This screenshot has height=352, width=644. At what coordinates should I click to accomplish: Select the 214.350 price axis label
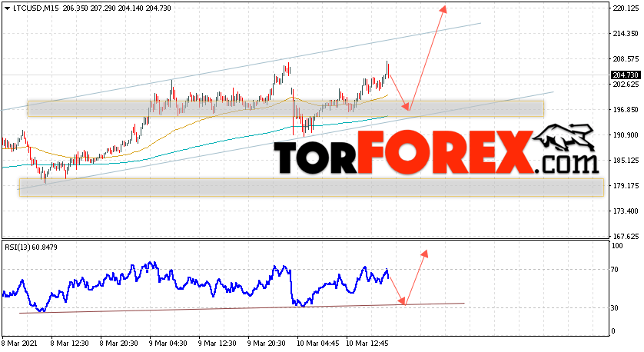click(626, 34)
